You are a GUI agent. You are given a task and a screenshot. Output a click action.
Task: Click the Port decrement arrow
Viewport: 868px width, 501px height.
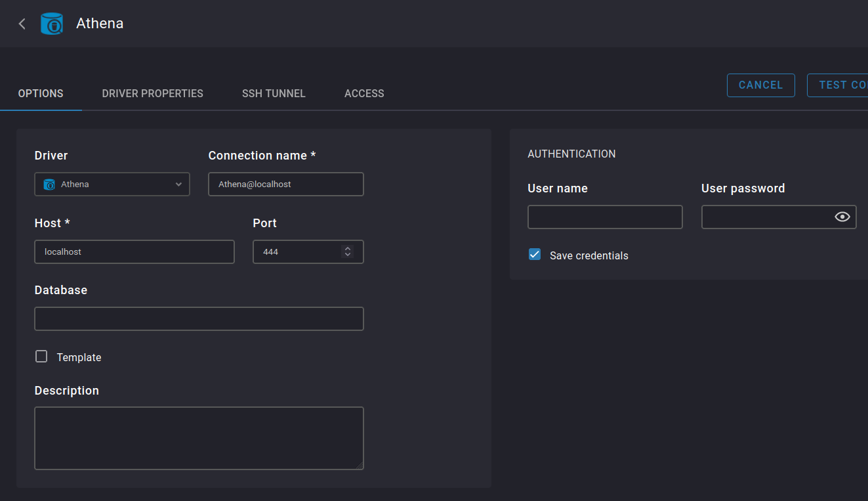point(348,255)
